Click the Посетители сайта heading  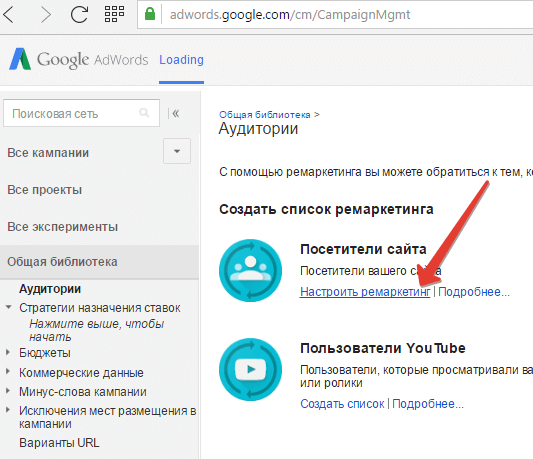363,249
